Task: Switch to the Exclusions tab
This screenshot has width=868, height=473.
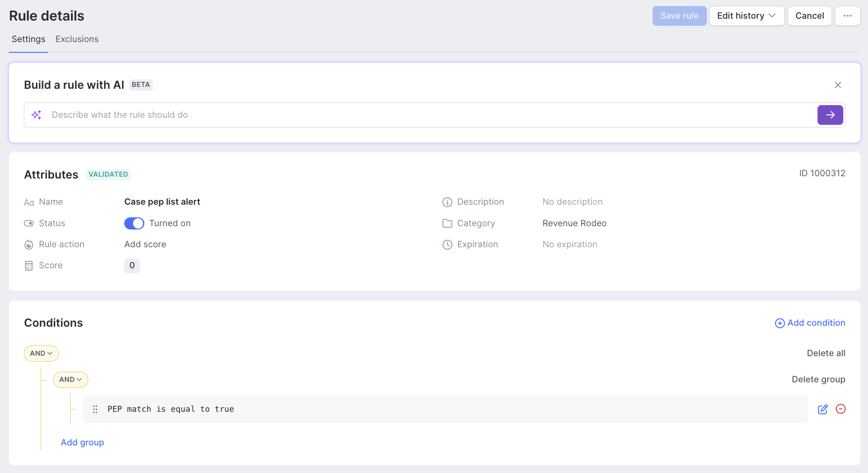Action: tap(77, 39)
